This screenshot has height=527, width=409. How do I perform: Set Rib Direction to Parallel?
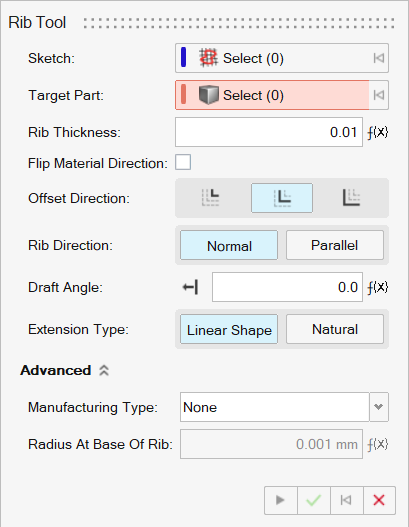335,245
